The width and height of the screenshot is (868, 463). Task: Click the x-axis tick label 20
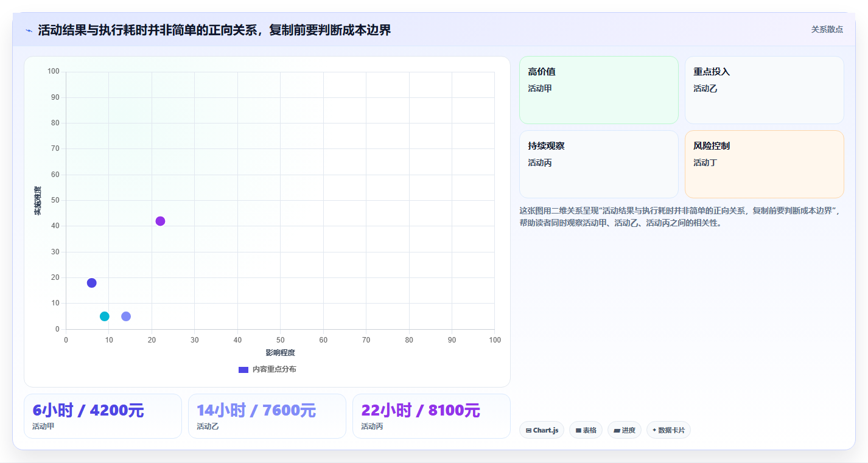[x=152, y=339]
